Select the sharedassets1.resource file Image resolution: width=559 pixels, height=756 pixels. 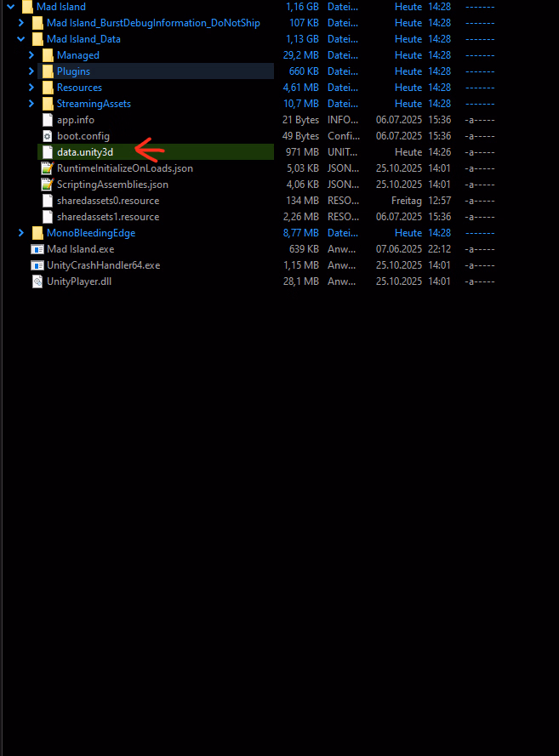(107, 217)
